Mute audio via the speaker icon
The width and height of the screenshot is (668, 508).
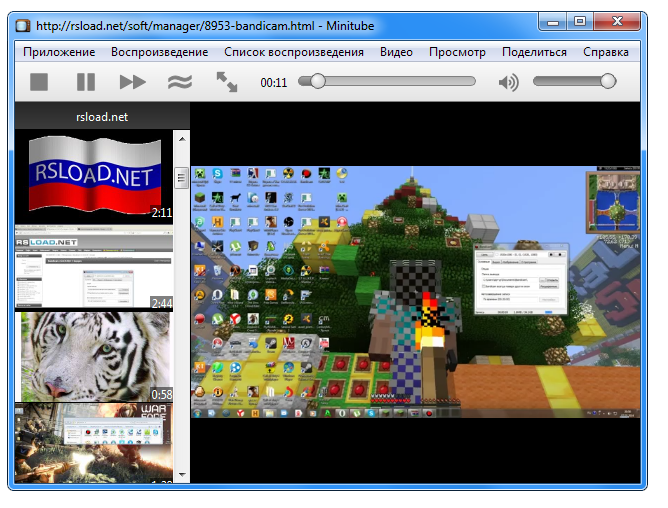509,82
